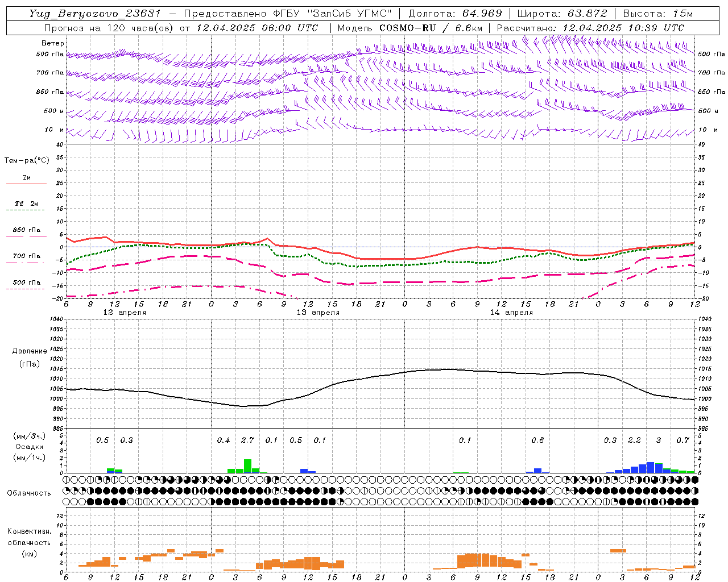Screen dimensions: 728x582
Task: Click the (мм/3ч.) precipitation unit label
Action: [30, 436]
